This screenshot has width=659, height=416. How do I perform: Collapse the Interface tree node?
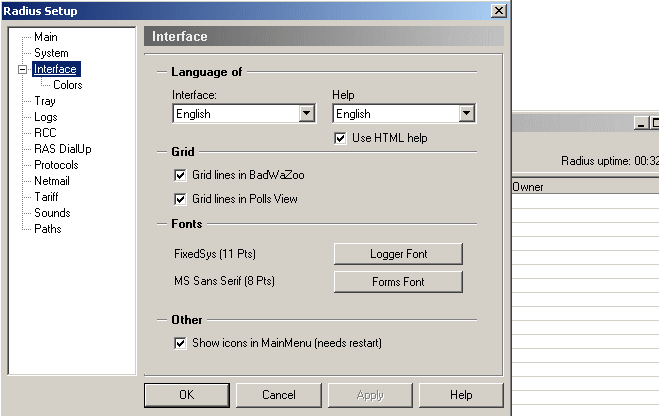22,69
